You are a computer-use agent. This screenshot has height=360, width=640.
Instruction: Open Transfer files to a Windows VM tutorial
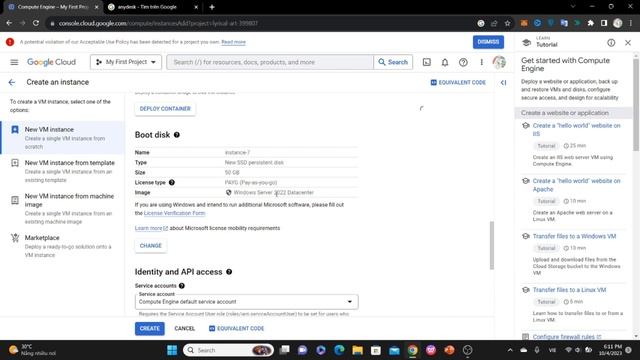pos(574,236)
